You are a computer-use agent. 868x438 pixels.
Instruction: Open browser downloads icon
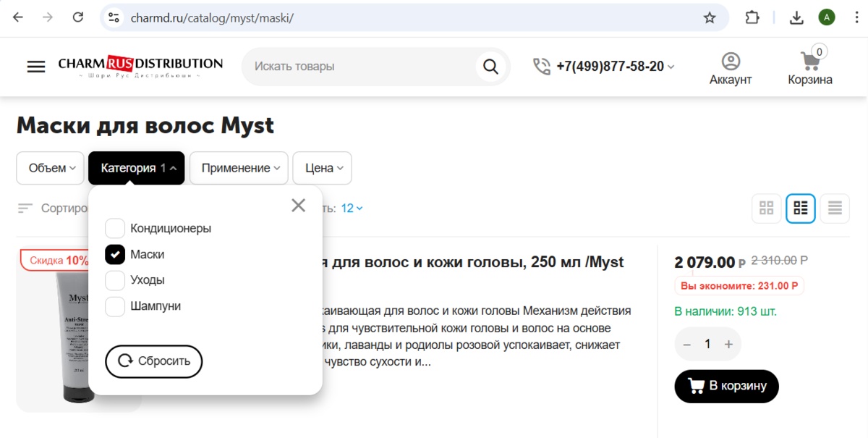tap(796, 17)
